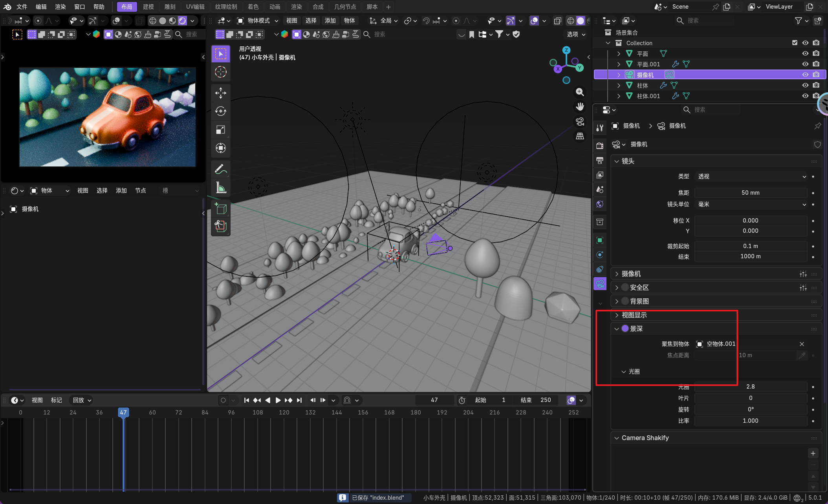The image size is (828, 504).
Task: Select the Measure ruler tool
Action: click(220, 188)
